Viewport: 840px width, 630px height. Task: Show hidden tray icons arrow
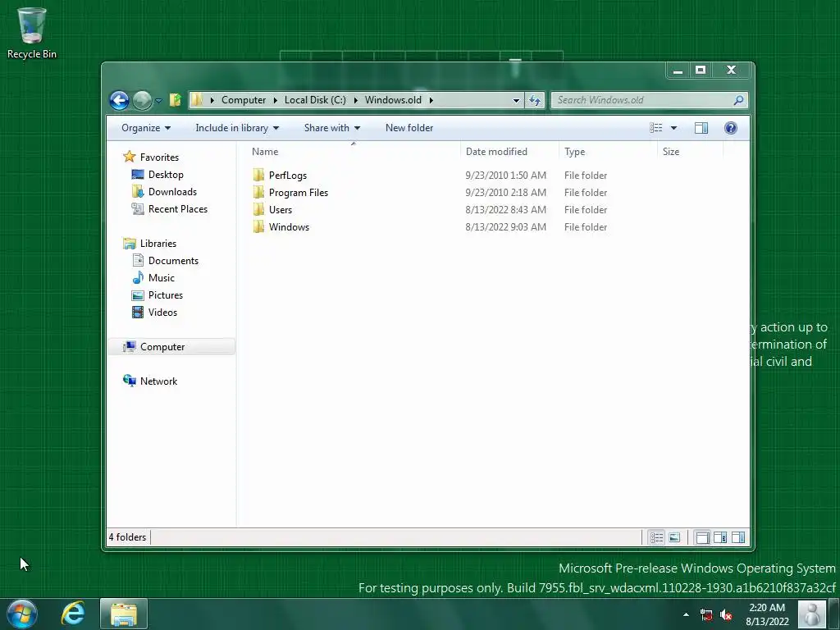(x=686, y=614)
